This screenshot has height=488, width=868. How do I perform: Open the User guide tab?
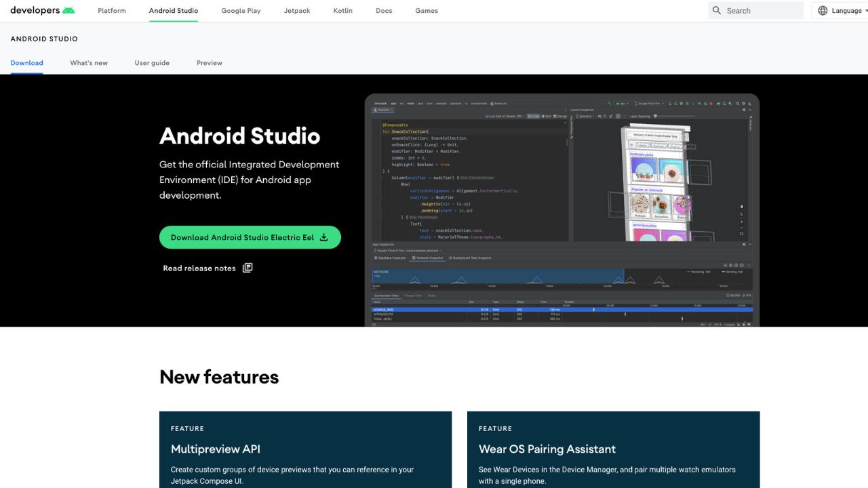pyautogui.click(x=152, y=63)
